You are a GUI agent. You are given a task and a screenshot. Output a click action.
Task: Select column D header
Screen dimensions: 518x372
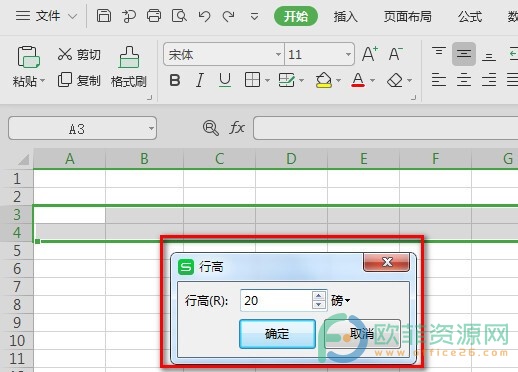click(x=291, y=159)
